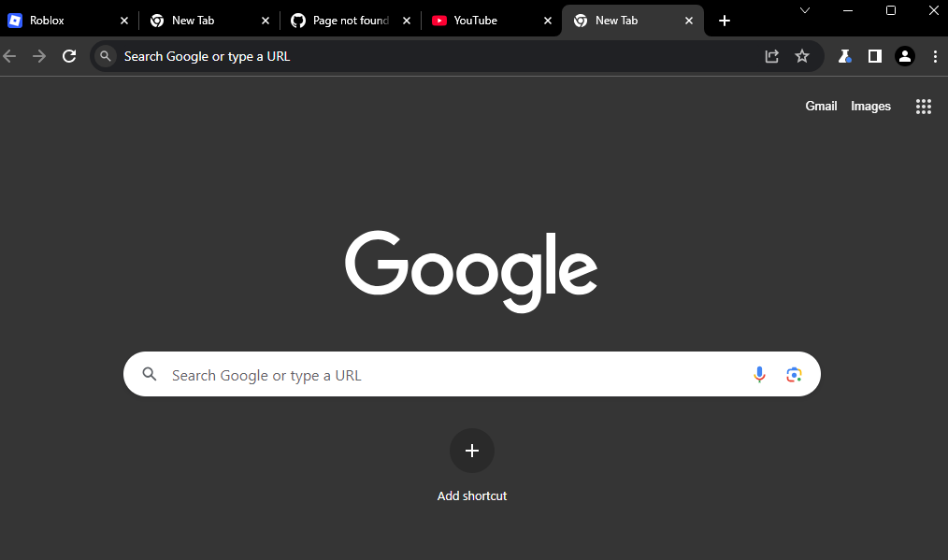This screenshot has width=948, height=560.
Task: Focus the Google search box
Action: coord(449,375)
